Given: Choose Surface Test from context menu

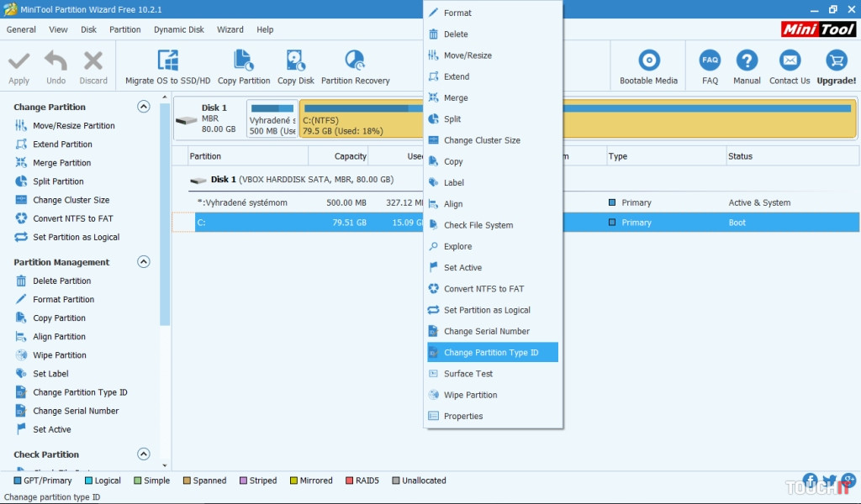Looking at the screenshot, I should click(x=468, y=374).
